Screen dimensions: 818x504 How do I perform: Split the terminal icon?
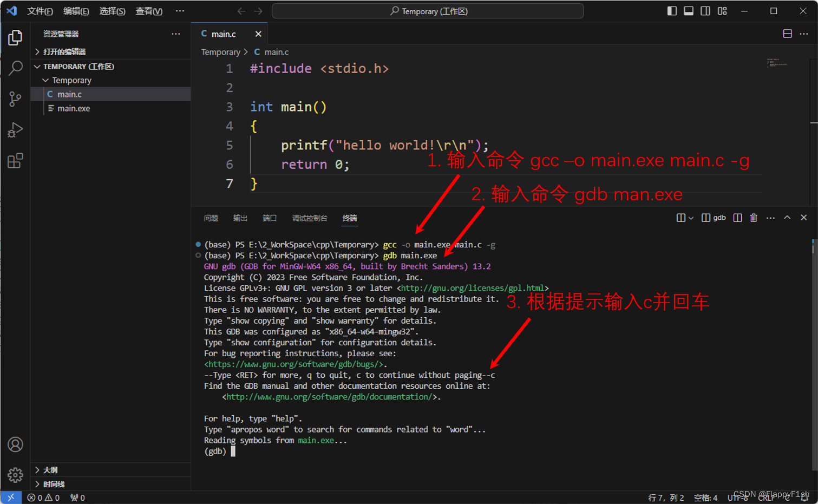coord(737,218)
